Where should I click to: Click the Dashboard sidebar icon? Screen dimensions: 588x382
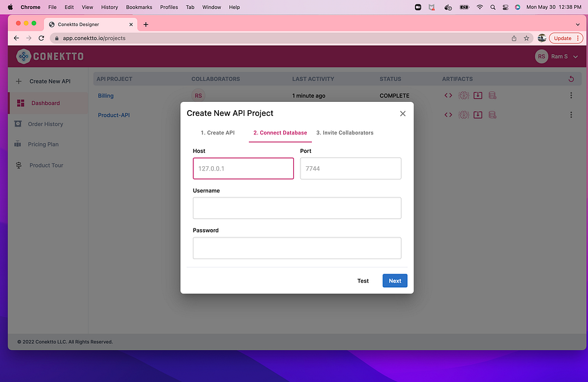pos(20,103)
